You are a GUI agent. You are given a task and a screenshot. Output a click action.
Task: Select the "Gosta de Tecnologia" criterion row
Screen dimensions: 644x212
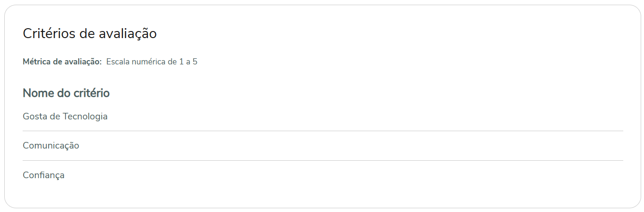click(x=65, y=116)
